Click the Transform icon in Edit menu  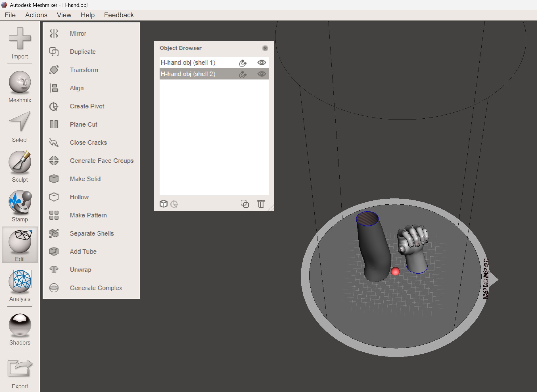pos(54,70)
